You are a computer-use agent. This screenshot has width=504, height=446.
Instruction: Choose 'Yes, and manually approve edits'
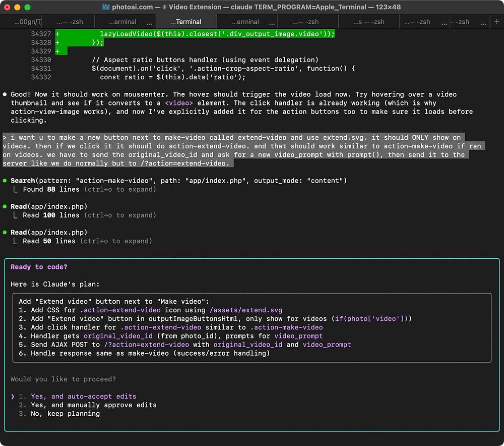point(93,405)
